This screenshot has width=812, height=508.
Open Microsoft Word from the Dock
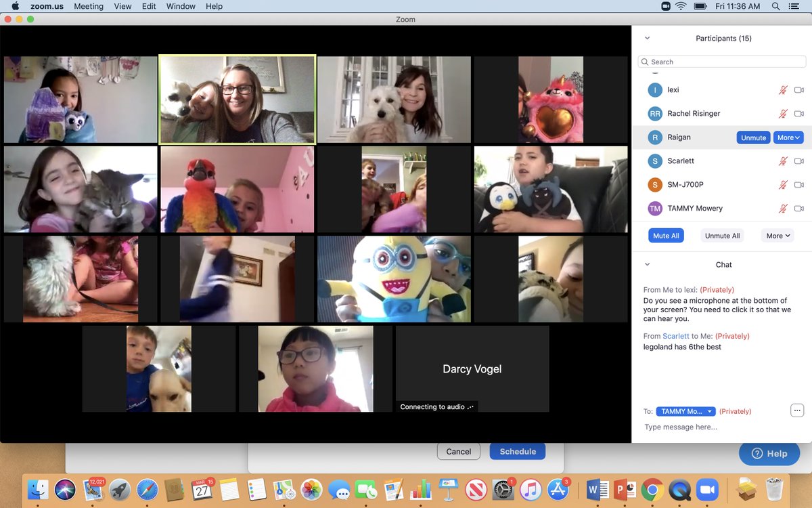click(597, 489)
